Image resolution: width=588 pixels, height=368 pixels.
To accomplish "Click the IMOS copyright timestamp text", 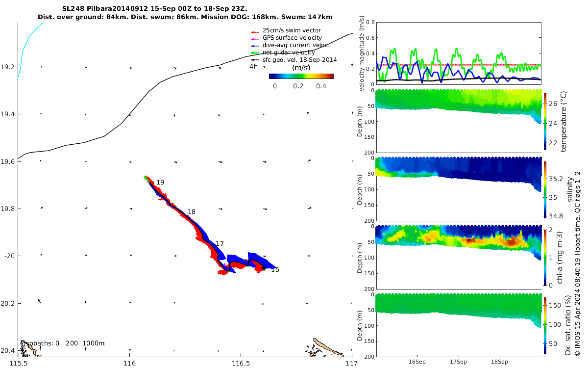I will pos(578,263).
